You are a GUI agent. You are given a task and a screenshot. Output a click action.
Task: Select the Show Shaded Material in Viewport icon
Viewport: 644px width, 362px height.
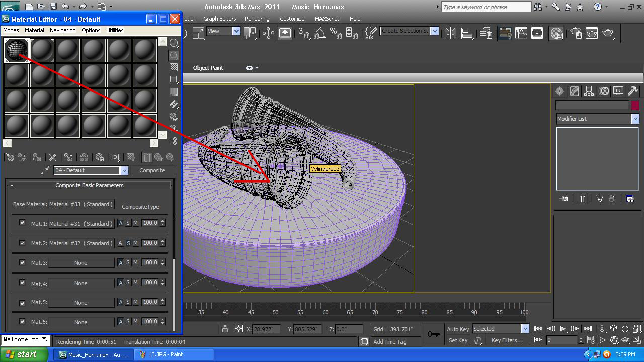point(130,157)
